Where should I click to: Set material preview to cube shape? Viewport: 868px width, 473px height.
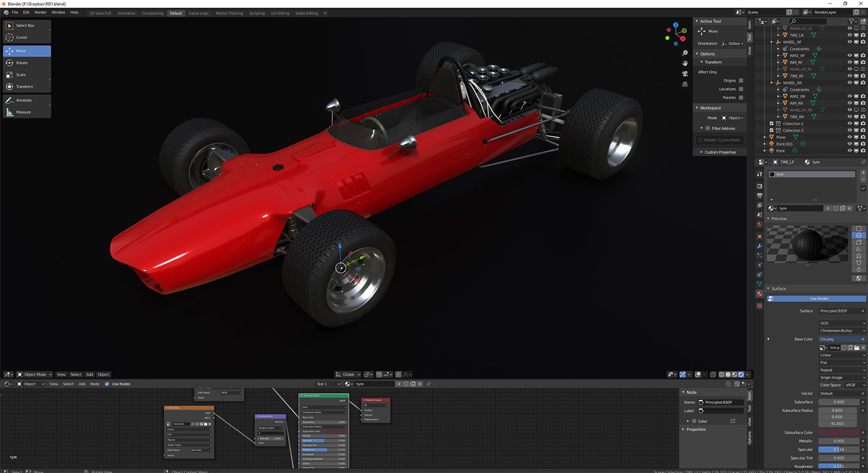pos(858,242)
